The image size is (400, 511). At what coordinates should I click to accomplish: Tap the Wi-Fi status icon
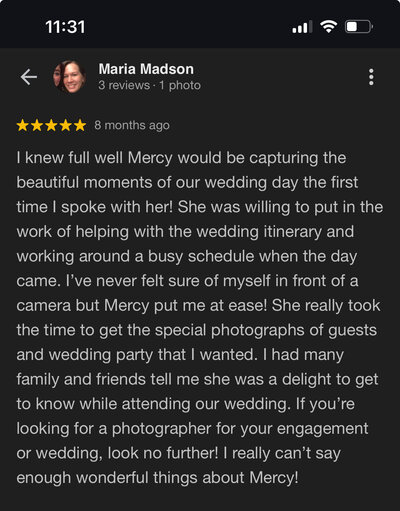329,27
